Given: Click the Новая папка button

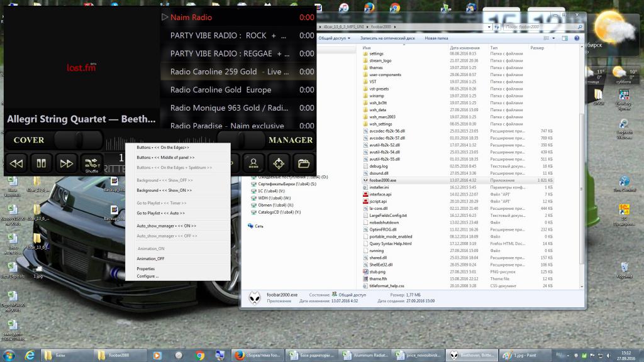Looking at the screenshot, I should 436,38.
